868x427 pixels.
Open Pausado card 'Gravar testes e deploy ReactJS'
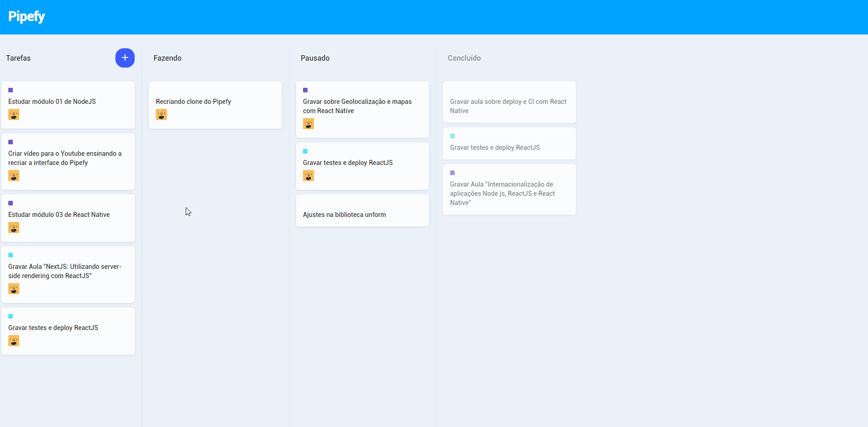362,166
